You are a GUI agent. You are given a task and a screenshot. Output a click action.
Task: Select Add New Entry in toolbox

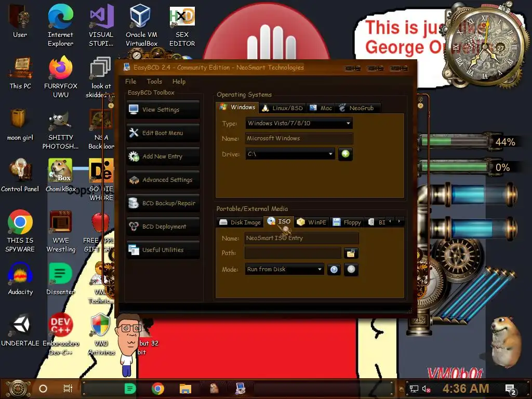[163, 156]
